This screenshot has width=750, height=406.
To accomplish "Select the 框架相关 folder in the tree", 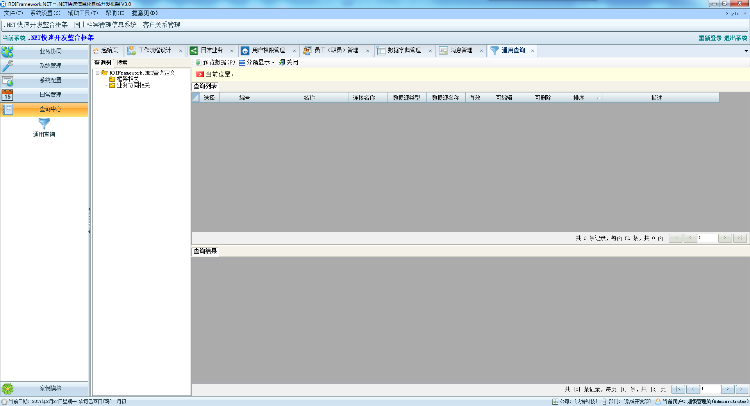I will click(123, 79).
